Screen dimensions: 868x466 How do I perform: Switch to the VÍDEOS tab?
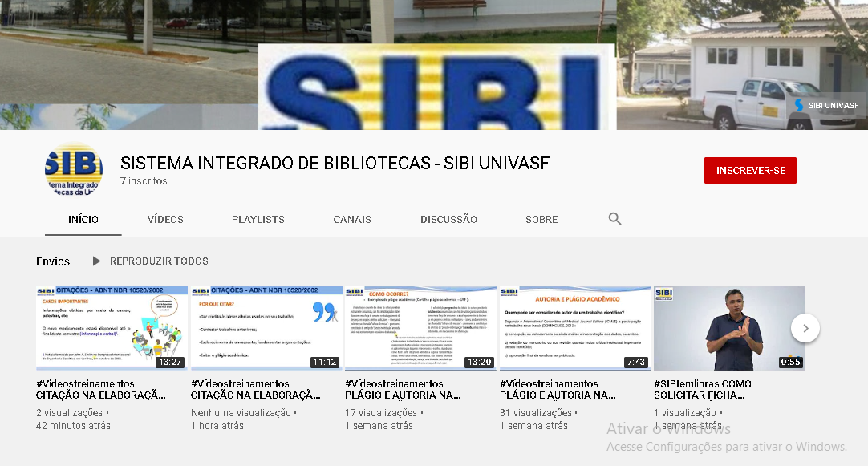click(x=165, y=219)
